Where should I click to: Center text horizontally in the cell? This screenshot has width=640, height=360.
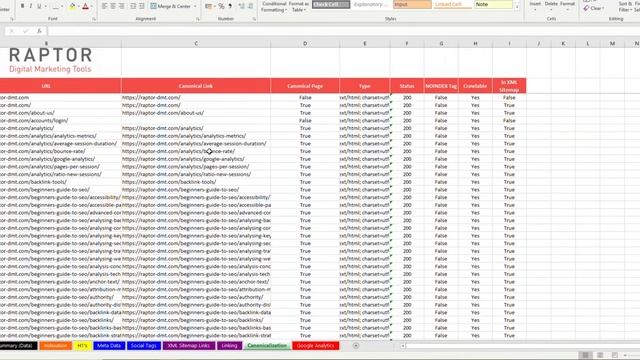coord(113,6)
